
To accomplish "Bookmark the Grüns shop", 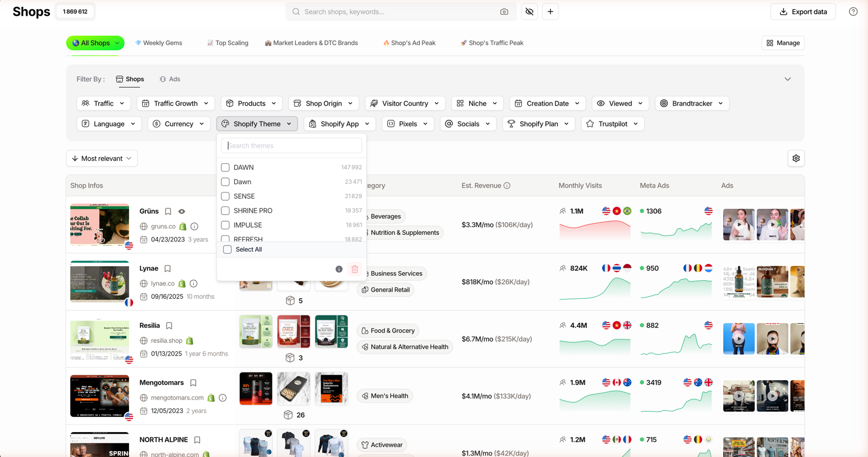I will 168,211.
